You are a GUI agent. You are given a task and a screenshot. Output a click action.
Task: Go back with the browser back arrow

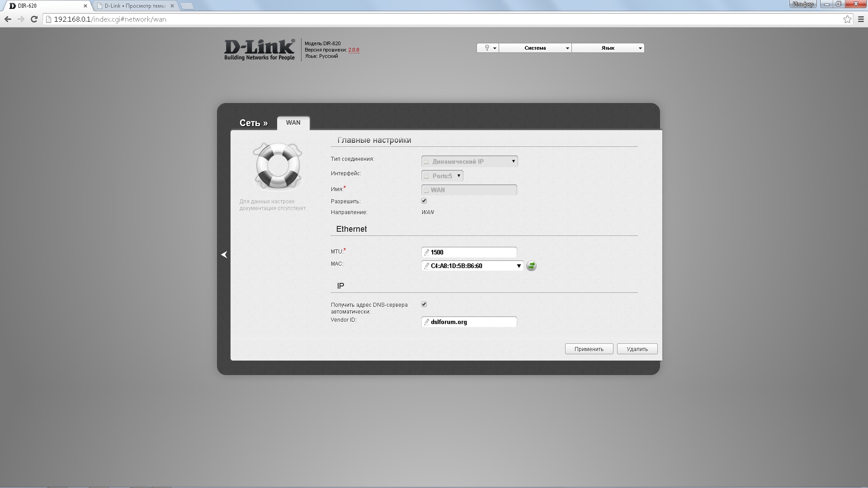click(x=8, y=19)
